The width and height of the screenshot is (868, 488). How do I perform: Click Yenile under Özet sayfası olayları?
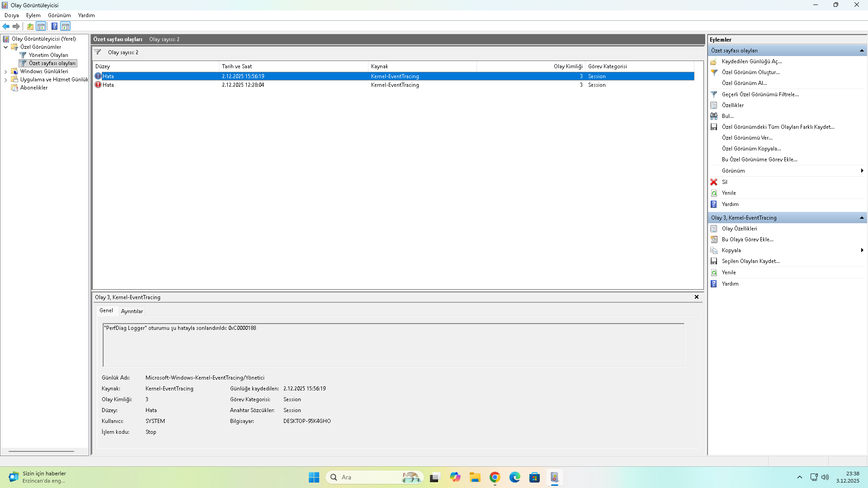pyautogui.click(x=728, y=193)
